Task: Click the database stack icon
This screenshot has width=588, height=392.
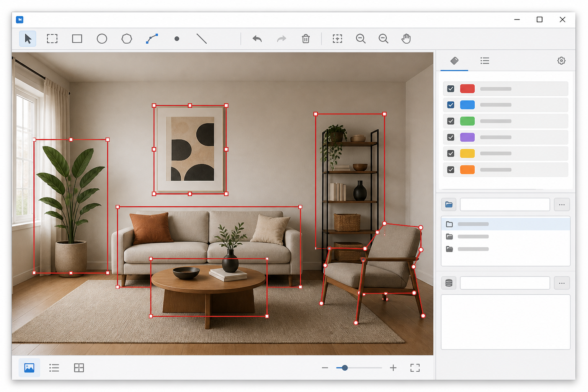Action: [449, 283]
